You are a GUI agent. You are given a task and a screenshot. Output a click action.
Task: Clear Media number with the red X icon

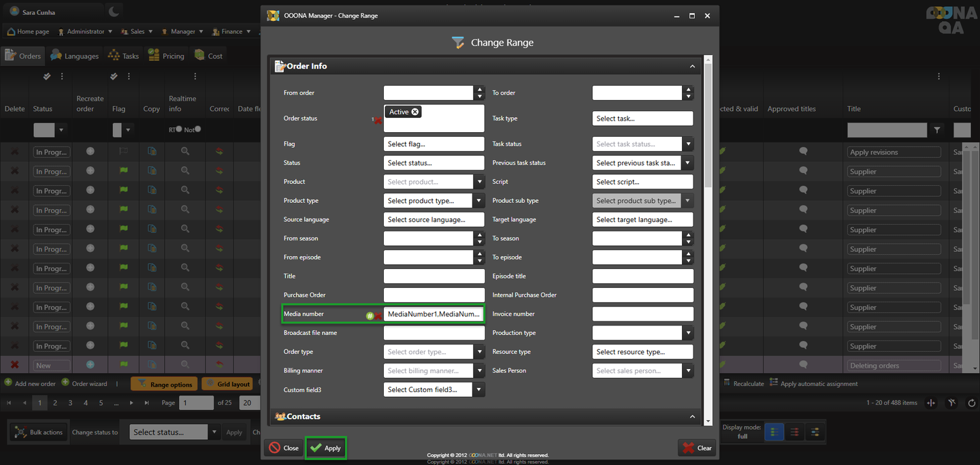coord(378,316)
